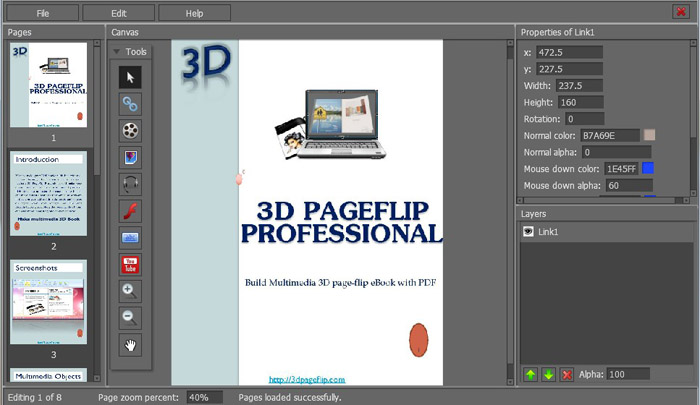Click the Normal alpha field
The height and width of the screenshot is (405, 700).
616,152
